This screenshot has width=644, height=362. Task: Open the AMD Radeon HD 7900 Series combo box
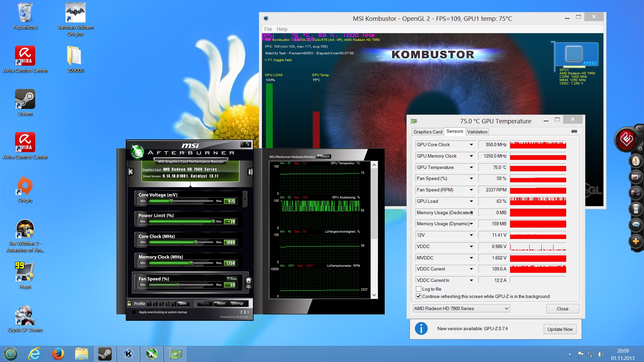[x=461, y=308]
